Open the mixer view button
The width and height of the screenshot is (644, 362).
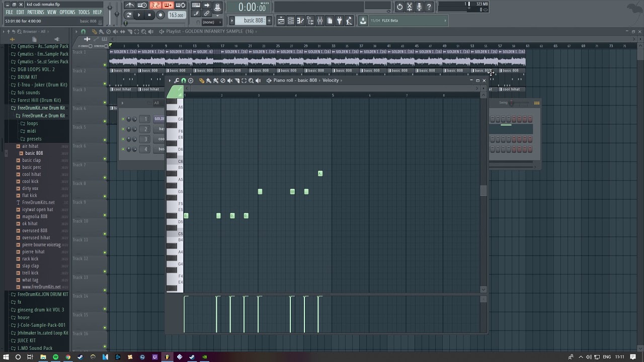point(319,21)
